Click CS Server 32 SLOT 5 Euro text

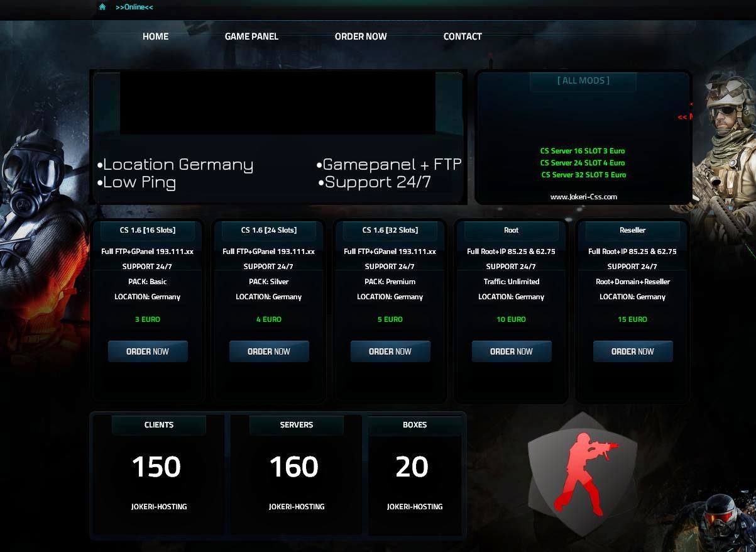584,175
